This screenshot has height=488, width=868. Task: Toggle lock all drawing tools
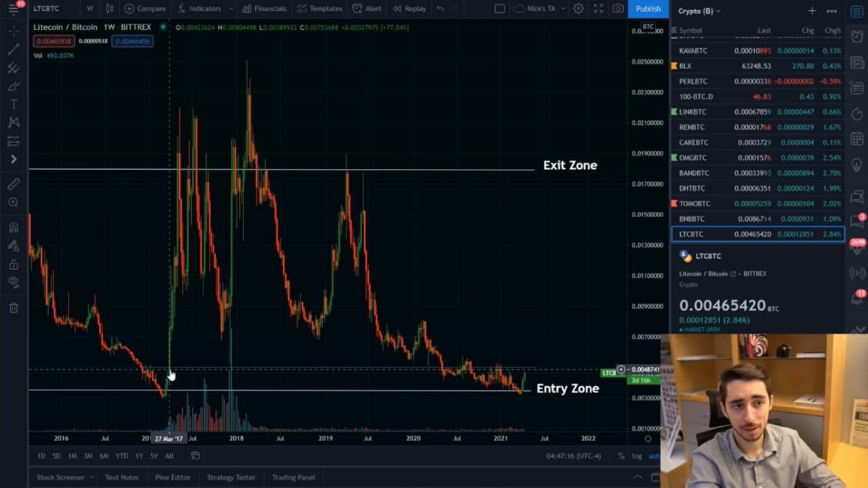[14, 264]
